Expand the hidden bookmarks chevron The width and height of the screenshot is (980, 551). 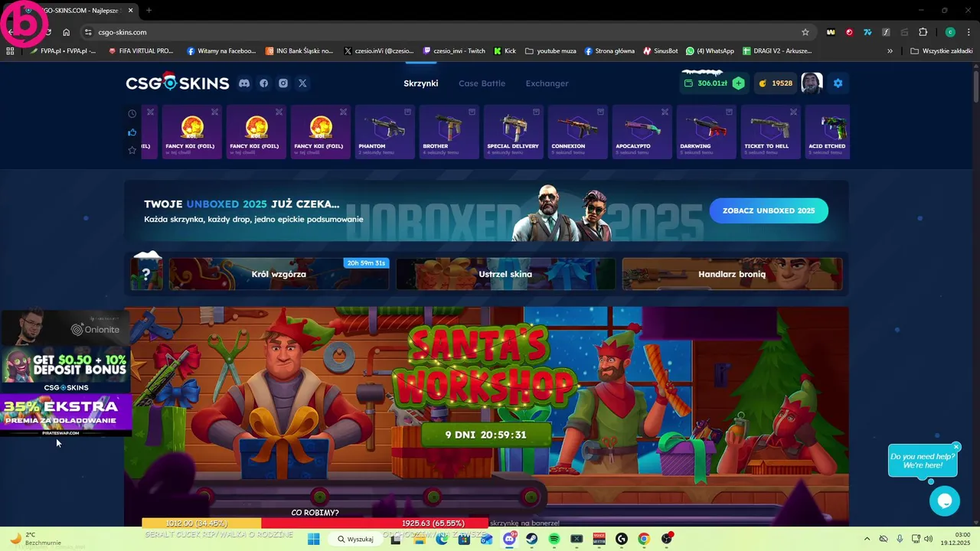[890, 51]
